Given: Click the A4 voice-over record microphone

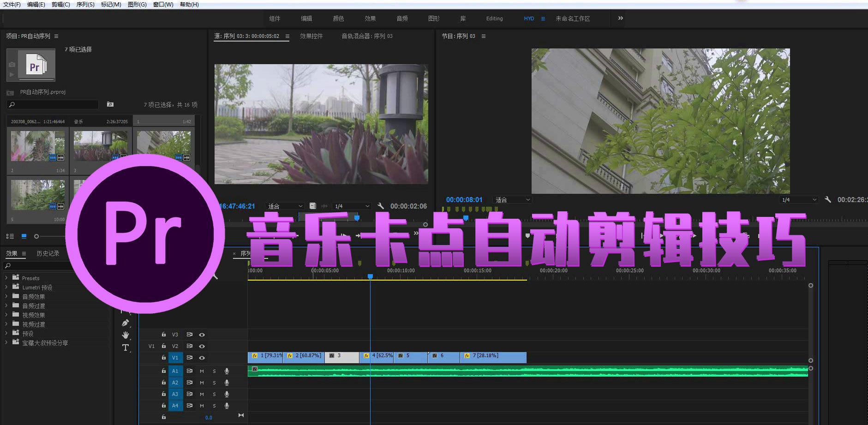Looking at the screenshot, I should 227,406.
